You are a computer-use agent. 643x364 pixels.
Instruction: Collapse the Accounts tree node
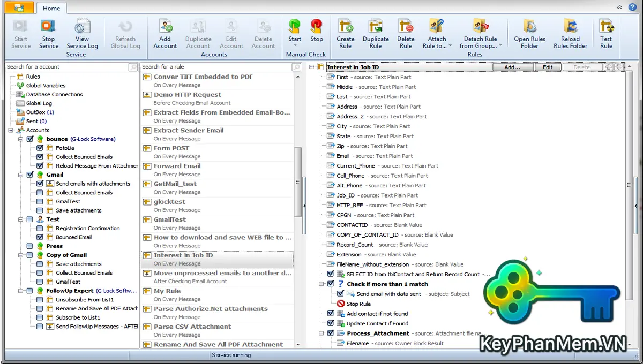pos(11,130)
